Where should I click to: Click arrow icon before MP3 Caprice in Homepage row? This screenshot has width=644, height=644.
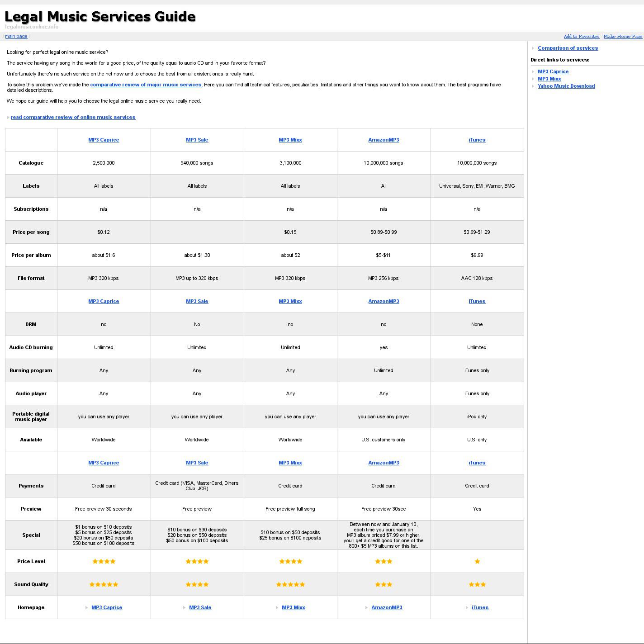click(86, 608)
